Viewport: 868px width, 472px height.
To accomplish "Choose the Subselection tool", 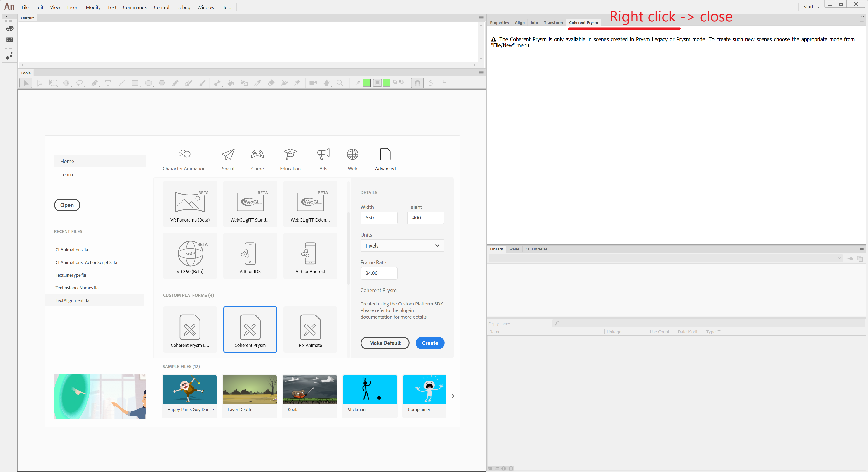I will (39, 83).
